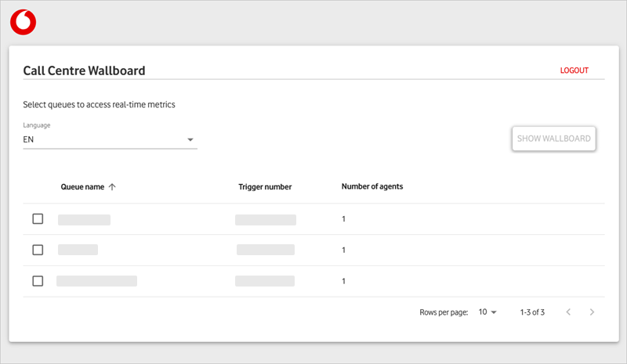Screen dimensions: 627x364
Task: Select the second queue's checkbox
Action: (x=38, y=250)
